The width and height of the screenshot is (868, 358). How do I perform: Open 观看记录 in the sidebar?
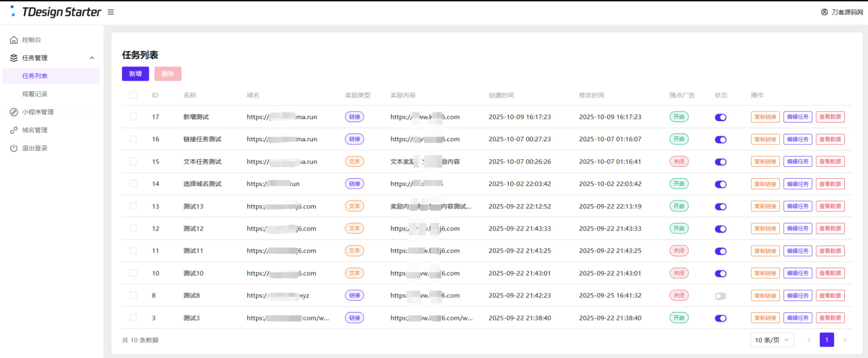click(x=35, y=94)
